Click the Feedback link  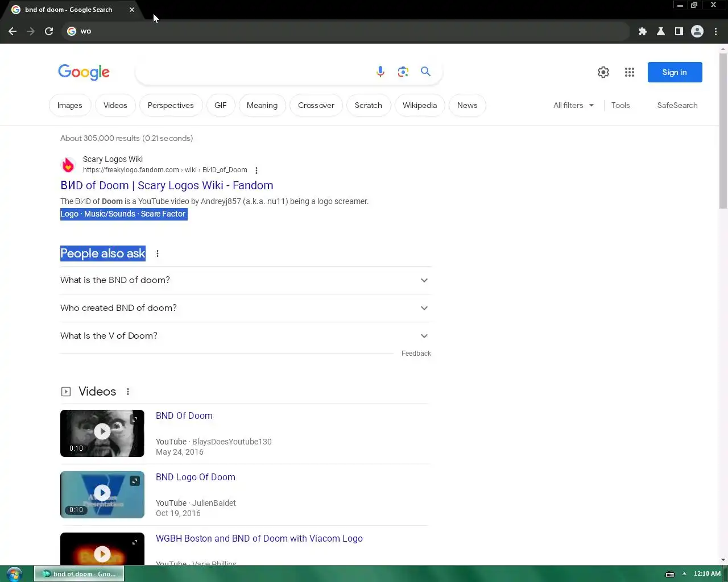tap(416, 354)
